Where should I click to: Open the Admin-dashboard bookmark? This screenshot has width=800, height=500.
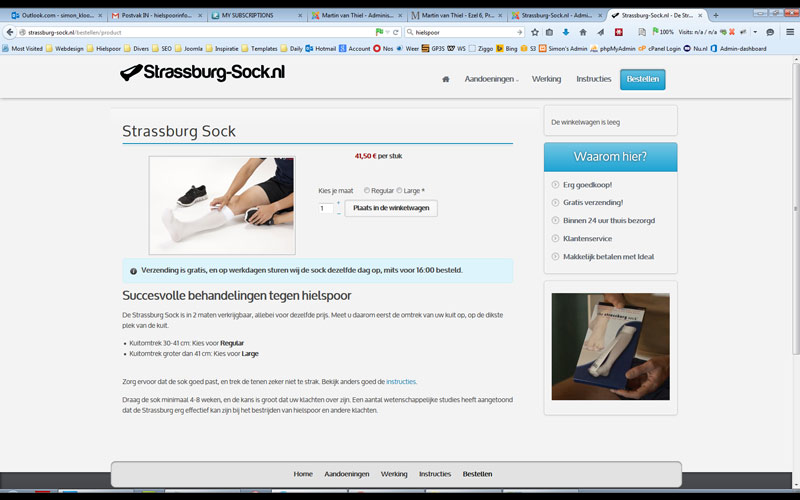point(738,48)
